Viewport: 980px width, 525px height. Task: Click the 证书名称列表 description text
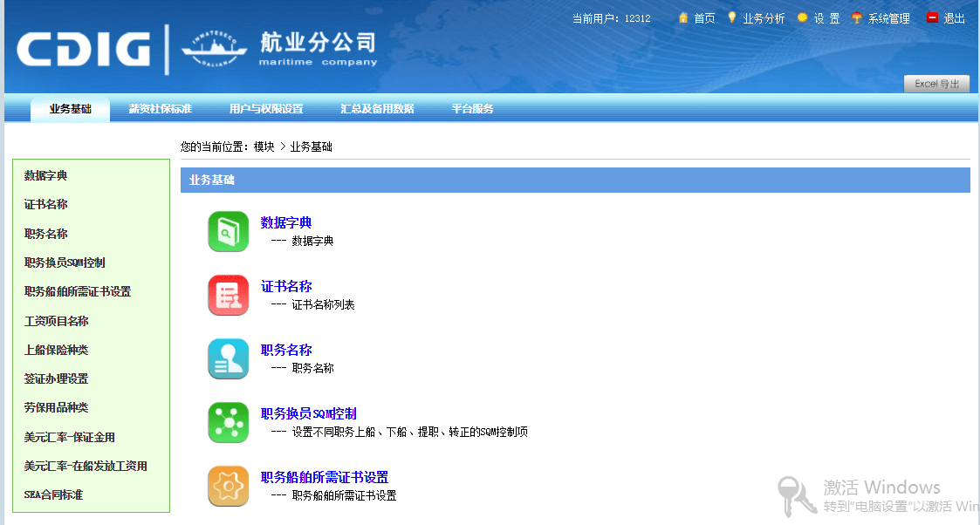(323, 304)
